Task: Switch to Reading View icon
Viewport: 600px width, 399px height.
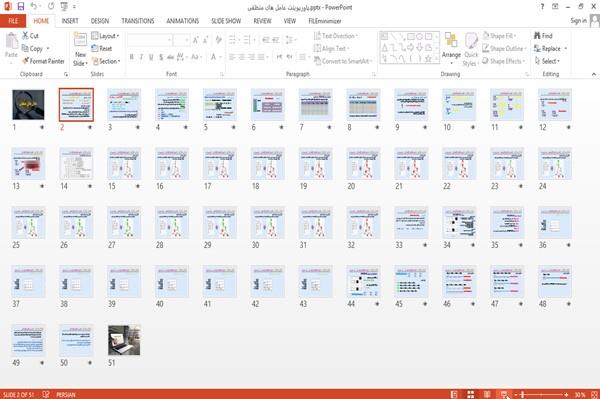Action: click(487, 394)
